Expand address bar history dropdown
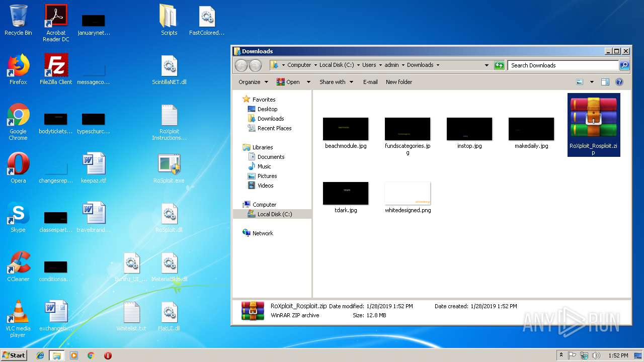Viewport: 644px width, 362px height. tap(487, 65)
